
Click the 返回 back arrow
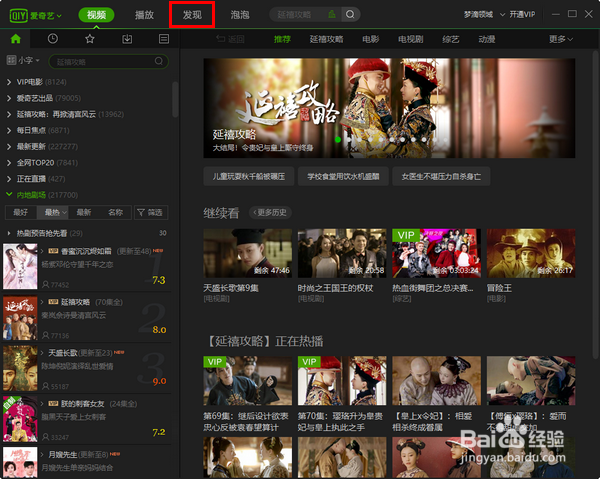click(x=220, y=39)
